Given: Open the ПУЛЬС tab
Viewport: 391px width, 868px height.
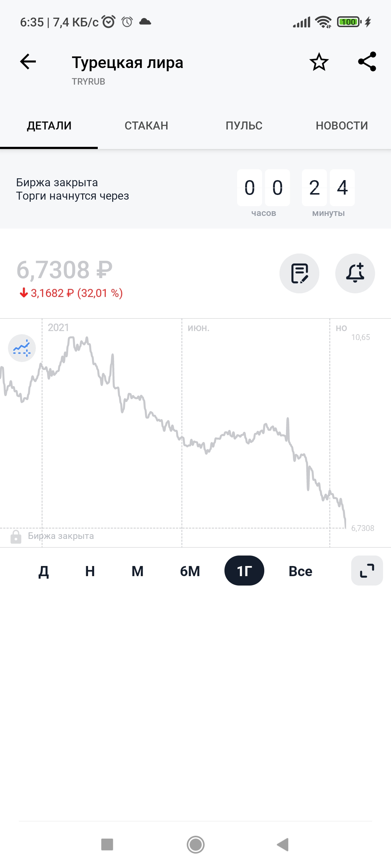Looking at the screenshot, I should coord(244,126).
